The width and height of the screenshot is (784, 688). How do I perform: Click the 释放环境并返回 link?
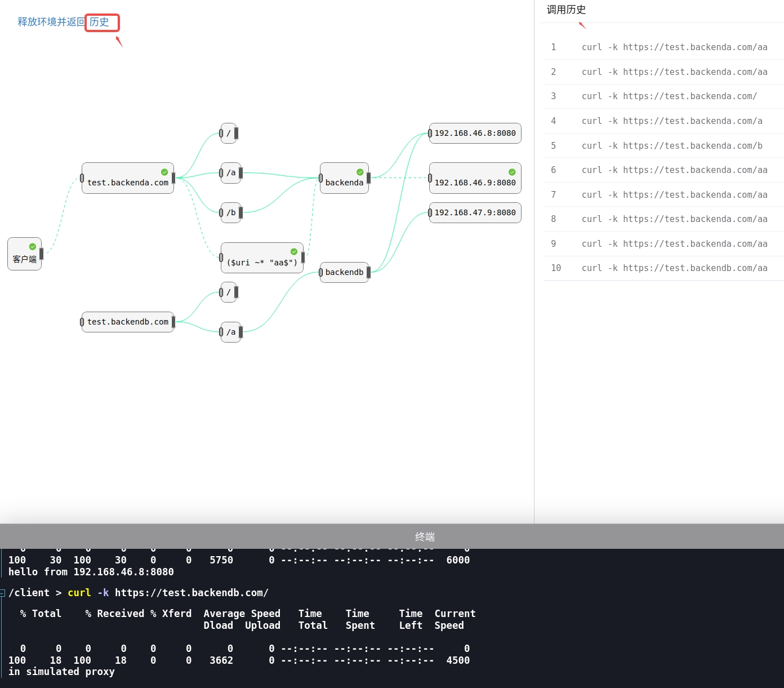click(51, 22)
